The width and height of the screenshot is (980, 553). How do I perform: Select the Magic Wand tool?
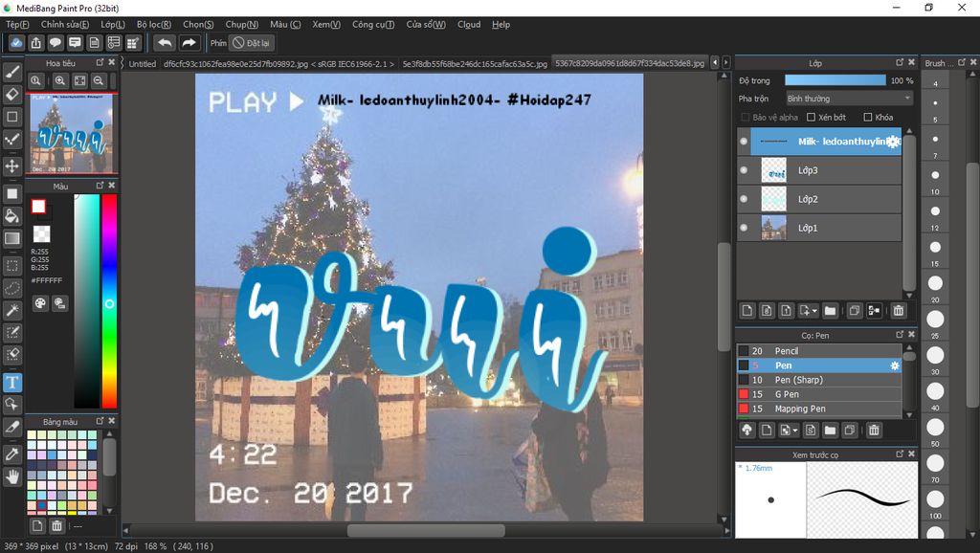[x=11, y=310]
